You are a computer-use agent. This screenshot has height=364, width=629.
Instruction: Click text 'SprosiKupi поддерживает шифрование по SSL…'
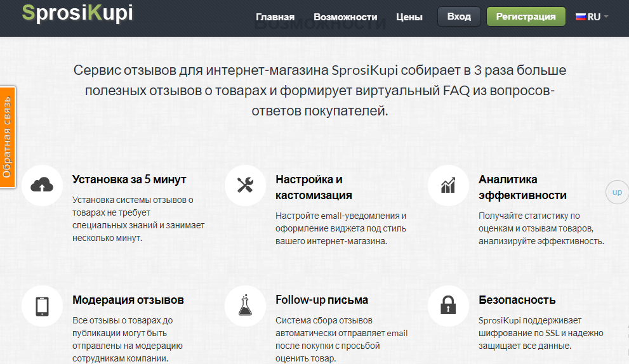[541, 333]
